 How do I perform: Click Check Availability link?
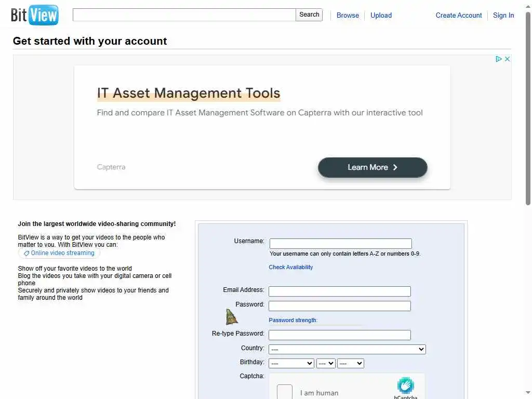pos(291,268)
